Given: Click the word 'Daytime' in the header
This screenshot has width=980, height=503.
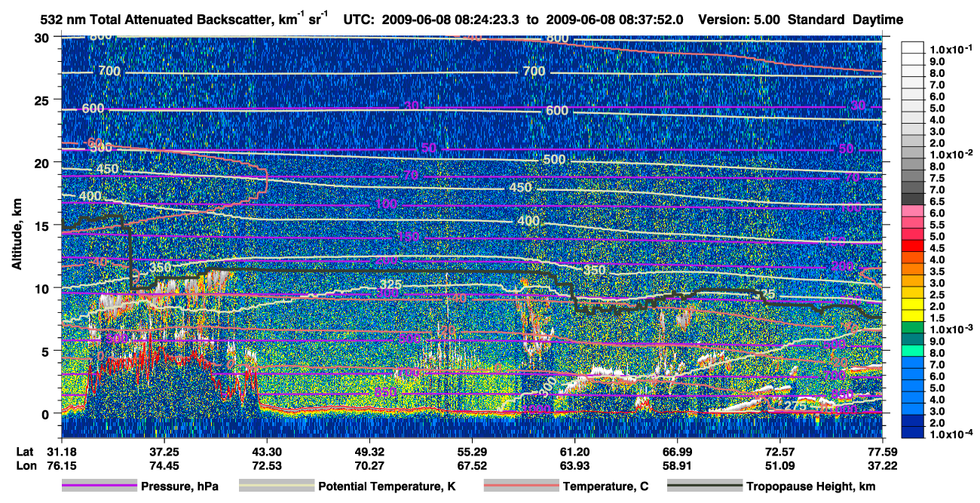Looking at the screenshot, I should (878, 20).
